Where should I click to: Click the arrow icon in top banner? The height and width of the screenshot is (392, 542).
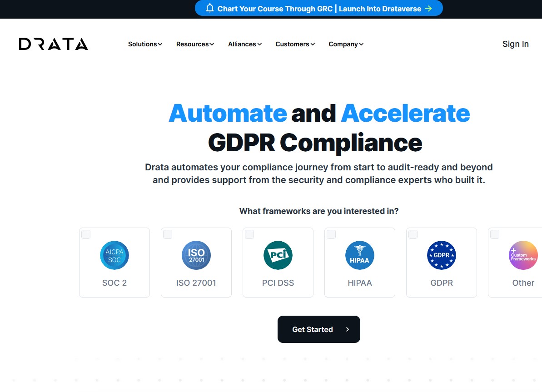[428, 8]
